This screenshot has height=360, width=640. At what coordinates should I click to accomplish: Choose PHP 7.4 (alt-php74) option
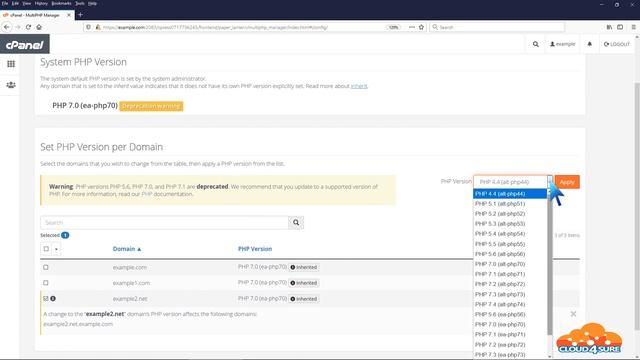click(x=510, y=304)
